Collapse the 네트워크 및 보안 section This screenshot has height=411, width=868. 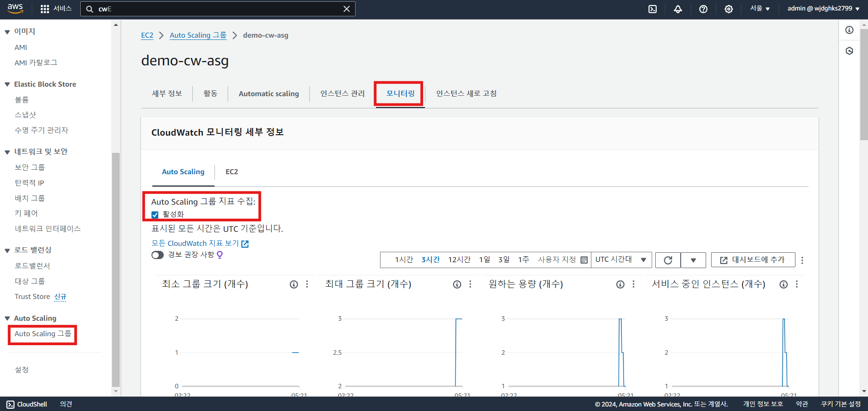pyautogui.click(x=7, y=152)
